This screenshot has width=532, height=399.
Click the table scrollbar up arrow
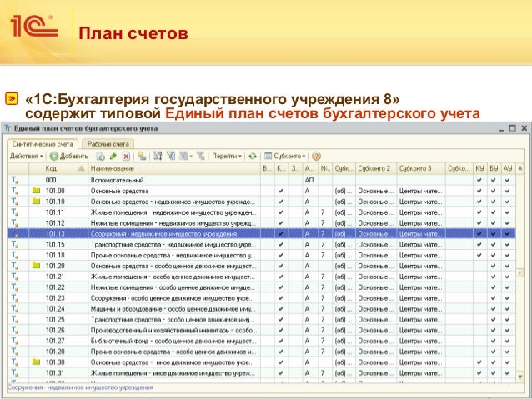point(520,168)
